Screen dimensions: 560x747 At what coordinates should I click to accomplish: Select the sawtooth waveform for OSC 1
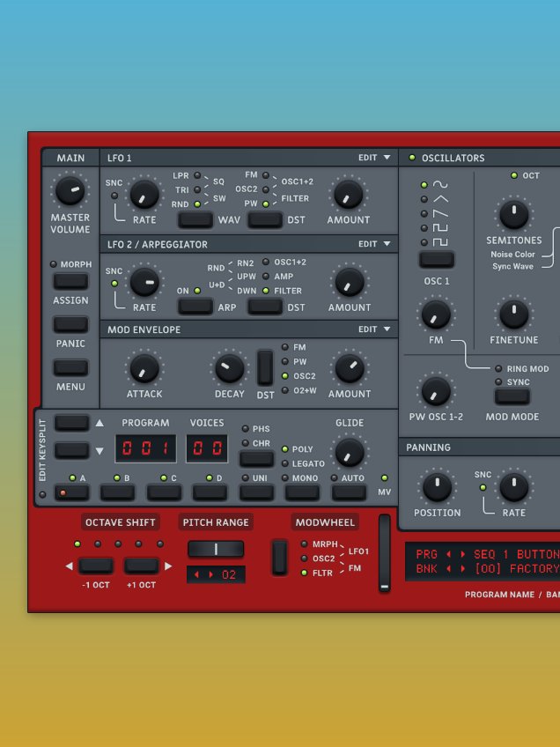click(440, 213)
